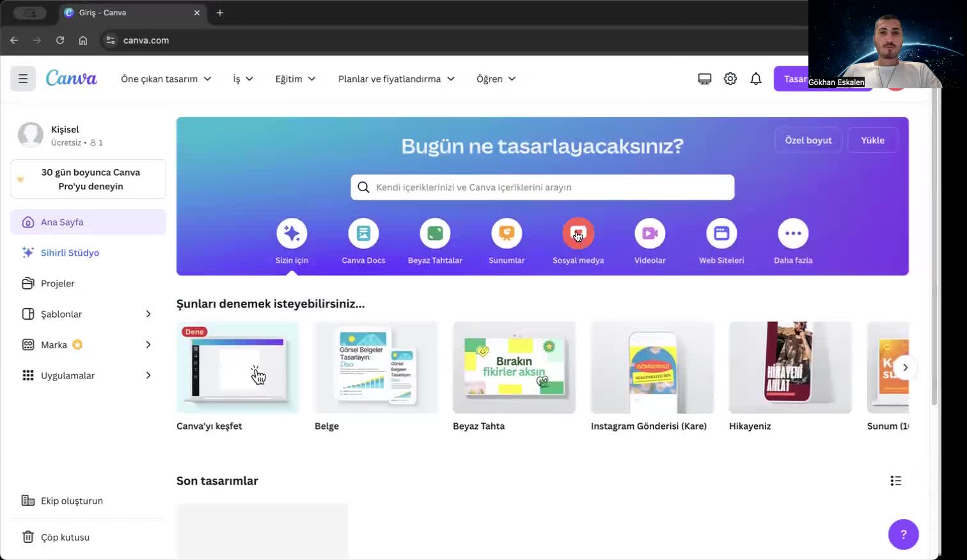Expand the Uygulamalar submenu chevron

pyautogui.click(x=148, y=375)
